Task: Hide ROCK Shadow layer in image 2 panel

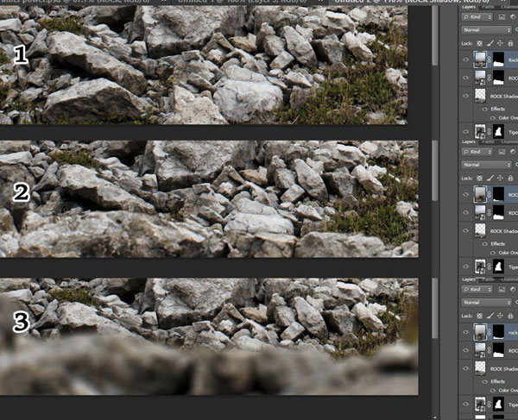Action: [466, 231]
